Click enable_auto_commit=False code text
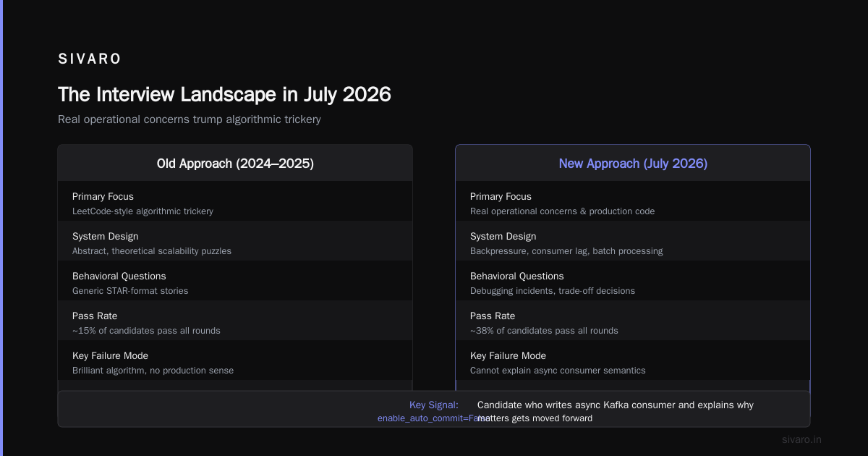Image resolution: width=868 pixels, height=456 pixels. coord(433,418)
